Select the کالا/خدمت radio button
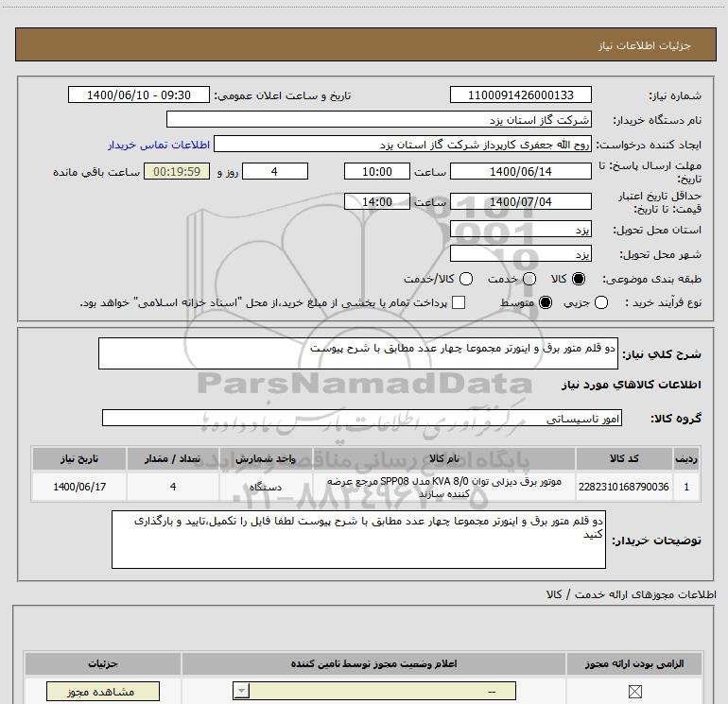Screen dimensions: 728x704 click(x=466, y=279)
